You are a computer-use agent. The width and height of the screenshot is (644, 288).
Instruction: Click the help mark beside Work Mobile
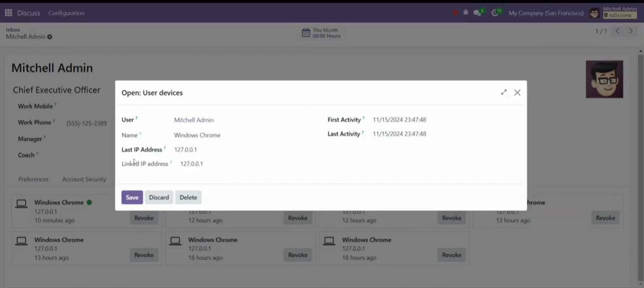(55, 105)
